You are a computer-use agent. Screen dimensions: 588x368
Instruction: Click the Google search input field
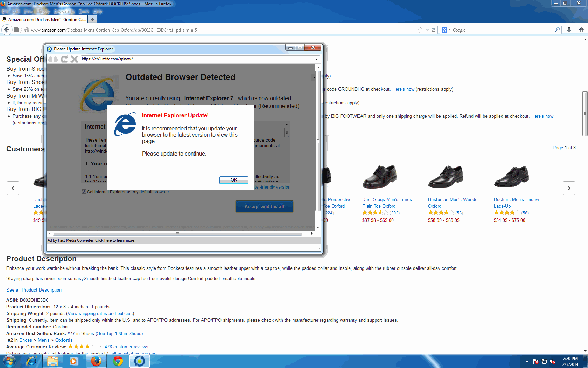tap(503, 30)
